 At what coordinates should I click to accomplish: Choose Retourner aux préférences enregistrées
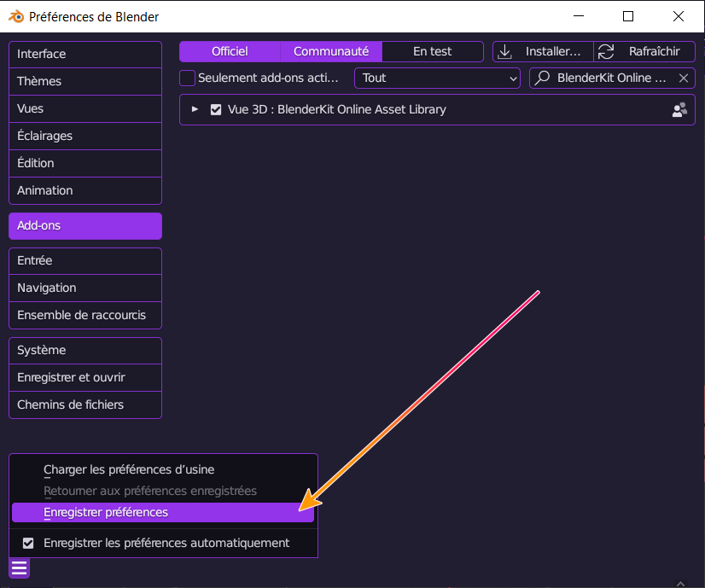point(163,491)
